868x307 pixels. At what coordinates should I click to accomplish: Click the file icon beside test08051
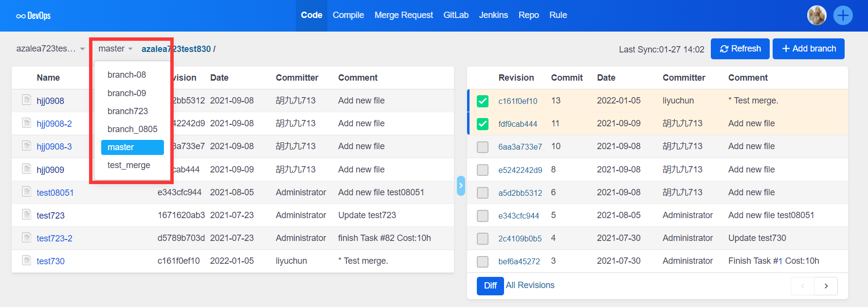(x=27, y=192)
